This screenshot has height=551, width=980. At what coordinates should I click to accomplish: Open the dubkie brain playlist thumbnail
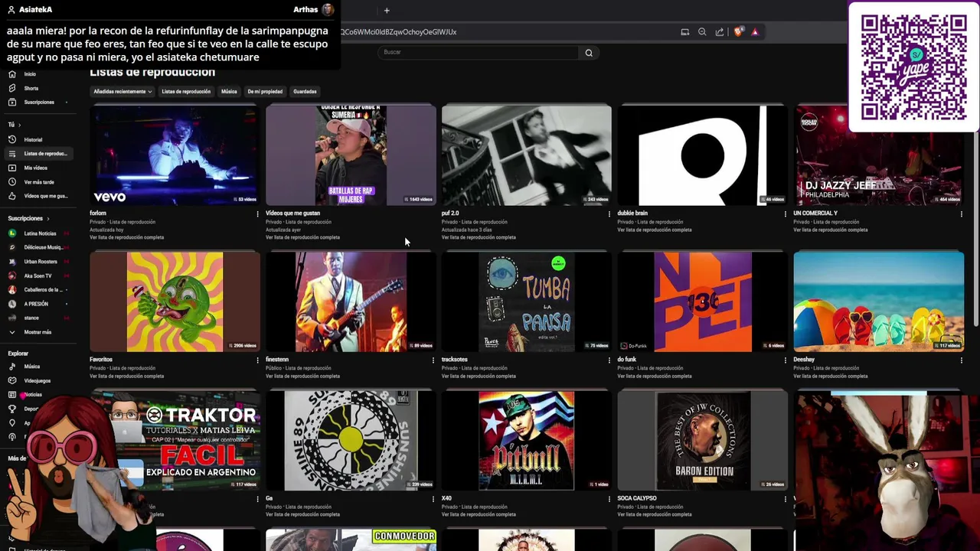click(x=703, y=155)
